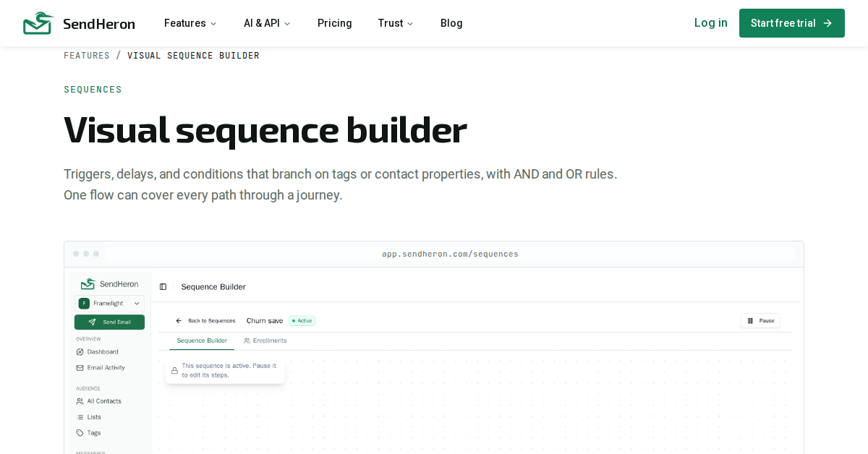Click the SendHeron logo in the app sidebar
This screenshot has width=868, height=454.
[x=109, y=284]
